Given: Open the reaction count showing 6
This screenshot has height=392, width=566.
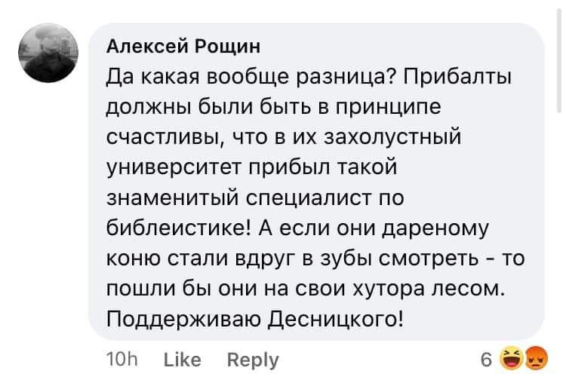Looking at the screenshot, I should [x=485, y=360].
